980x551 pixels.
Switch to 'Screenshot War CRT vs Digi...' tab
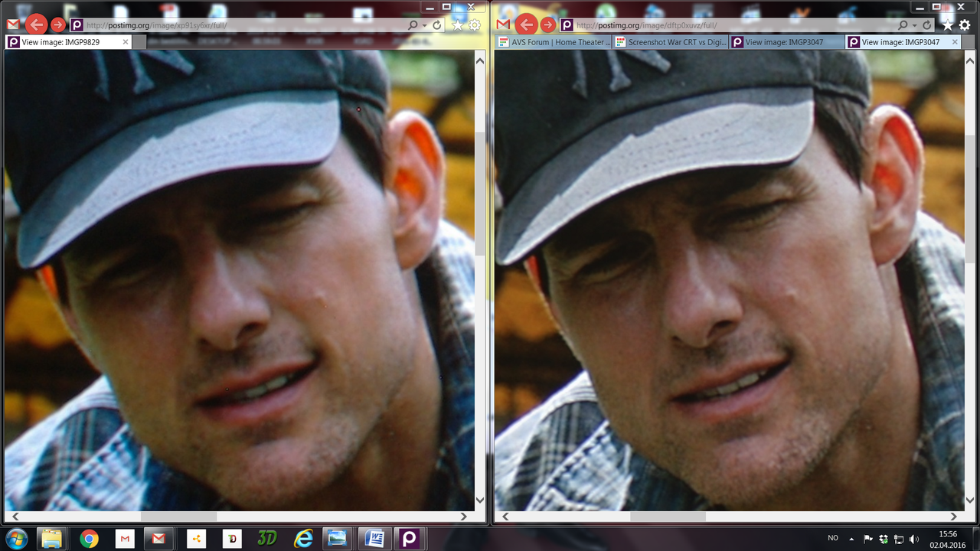(671, 42)
